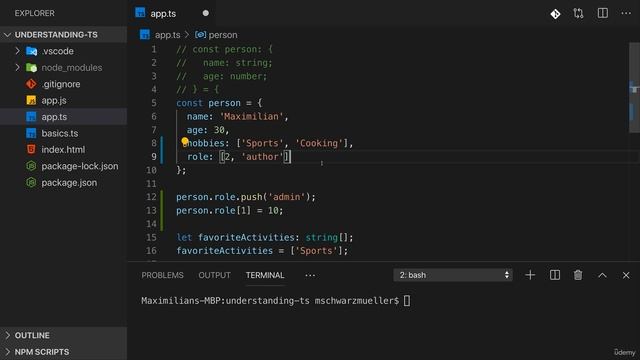Screen dimensions: 640x360
Task: Open the source control diff icon
Action: tap(555, 13)
